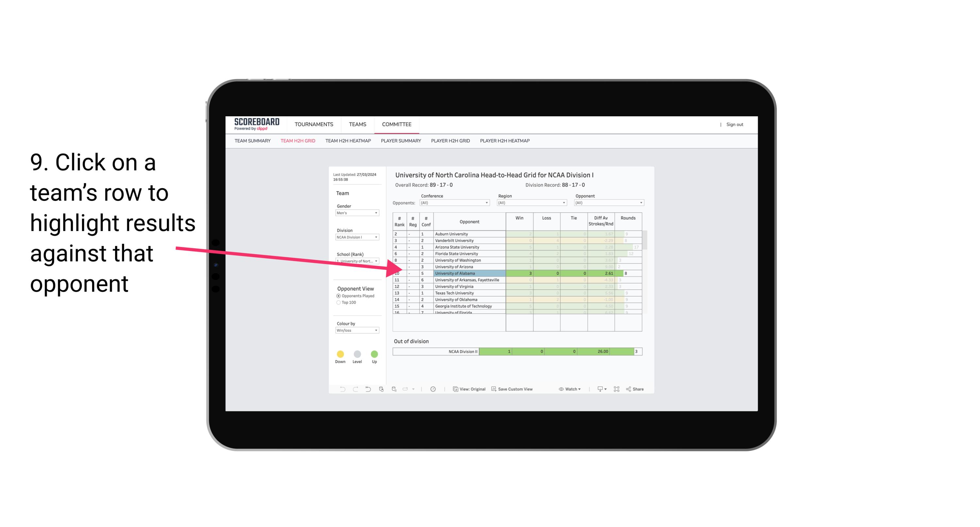Viewport: 980px width, 527px height.
Task: Open the Conference filter dropdown
Action: point(488,203)
